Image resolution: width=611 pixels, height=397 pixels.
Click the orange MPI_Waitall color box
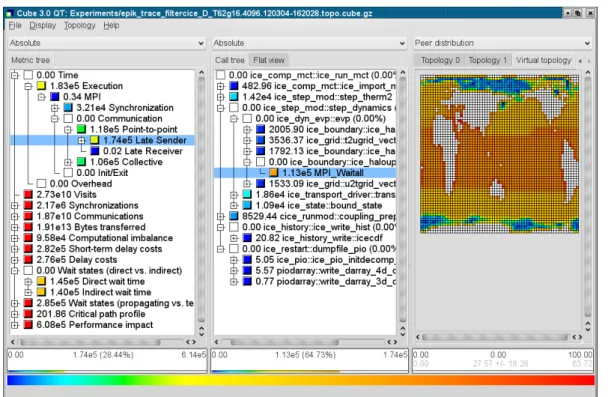click(x=274, y=173)
